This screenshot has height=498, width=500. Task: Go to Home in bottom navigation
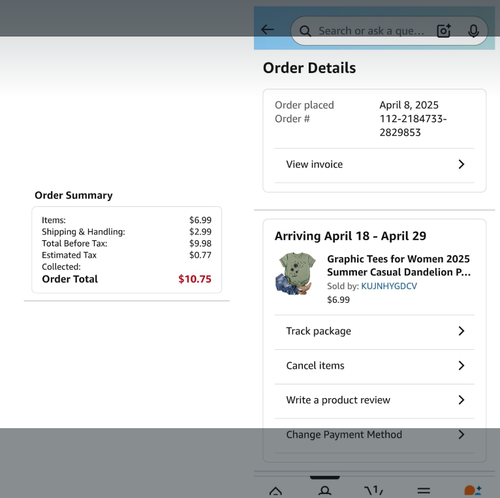point(276,490)
